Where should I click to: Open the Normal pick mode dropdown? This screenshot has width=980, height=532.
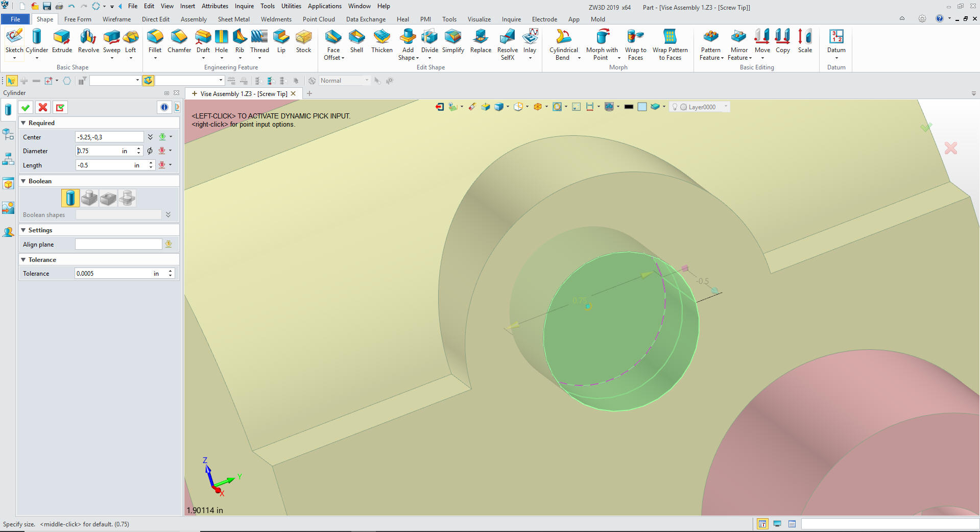[367, 81]
